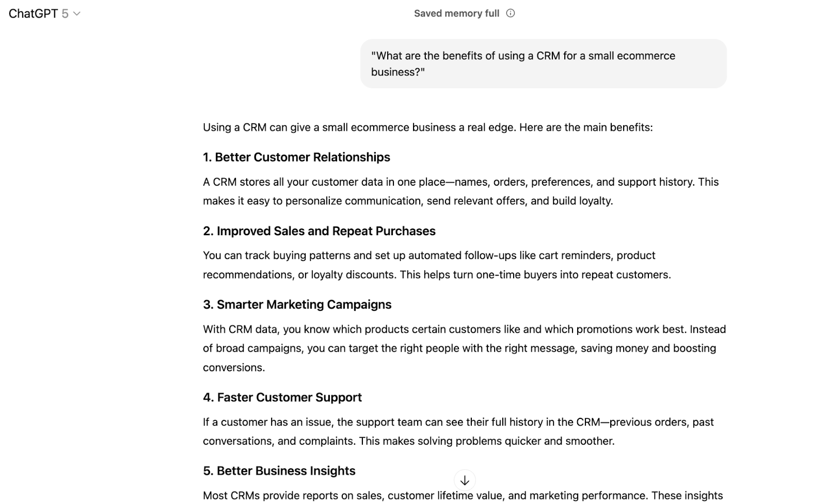Click the downward arrow icon above the last paragraph
The width and height of the screenshot is (826, 504).
464,480
